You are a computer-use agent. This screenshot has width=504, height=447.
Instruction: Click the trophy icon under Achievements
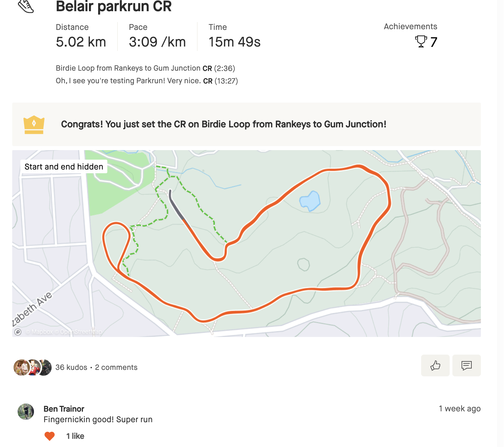(x=421, y=41)
